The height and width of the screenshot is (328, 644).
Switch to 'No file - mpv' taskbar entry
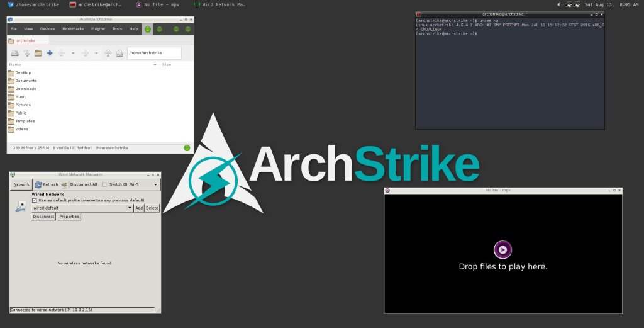click(158, 4)
